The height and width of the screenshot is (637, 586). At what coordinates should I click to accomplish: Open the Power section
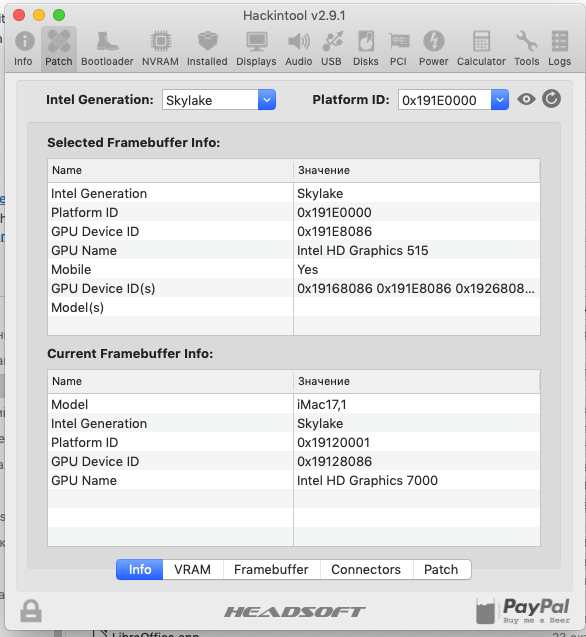pyautogui.click(x=434, y=49)
